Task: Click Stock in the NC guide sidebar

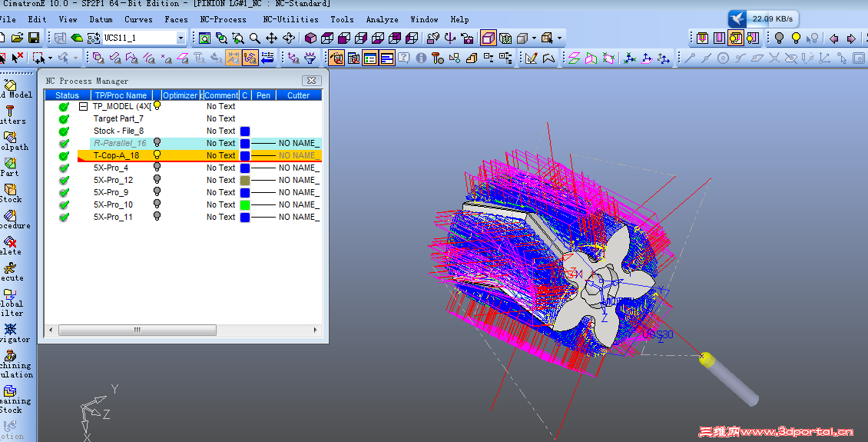Action: click(11, 193)
